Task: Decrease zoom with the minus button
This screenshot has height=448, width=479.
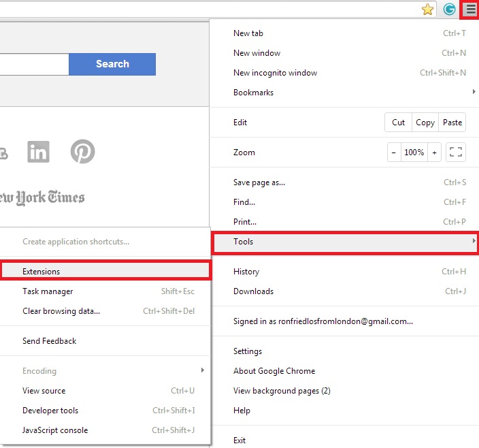Action: tap(393, 153)
